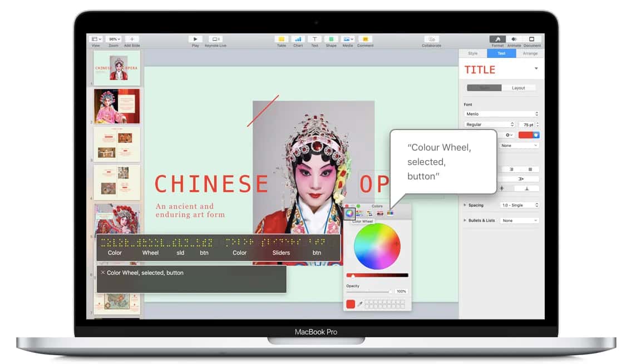Select the Pencils picker in Colors window
The image size is (631, 364).
coord(390,213)
